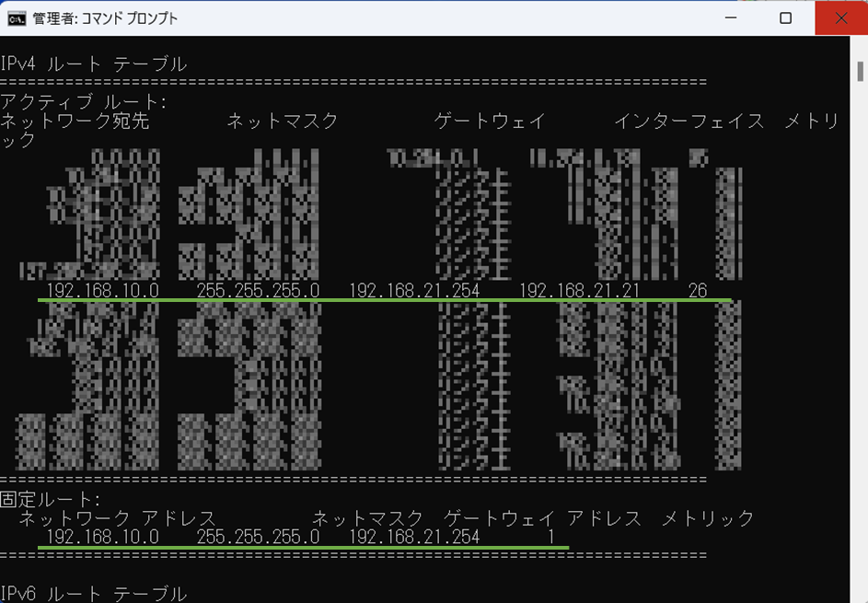This screenshot has width=868, height=603.
Task: Click the heading IPv6 ルート テーブル
Action: click(x=94, y=594)
